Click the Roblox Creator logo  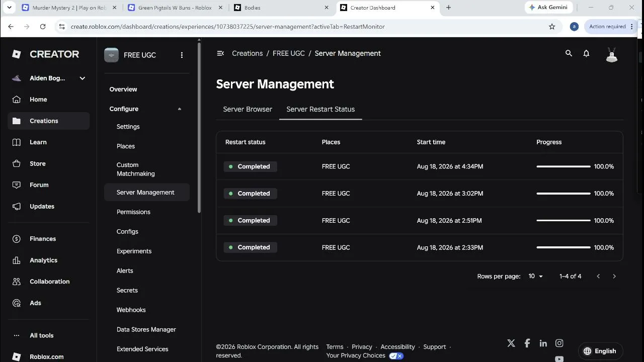(x=45, y=54)
